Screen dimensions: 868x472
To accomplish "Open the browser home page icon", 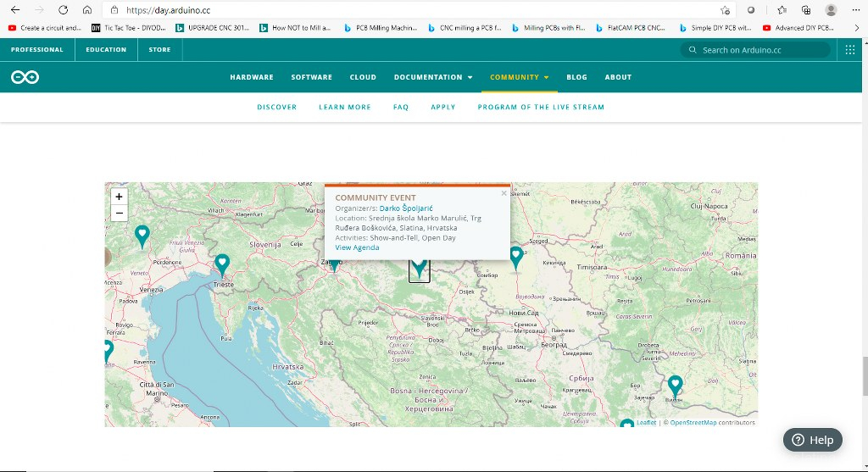I will 87,10.
